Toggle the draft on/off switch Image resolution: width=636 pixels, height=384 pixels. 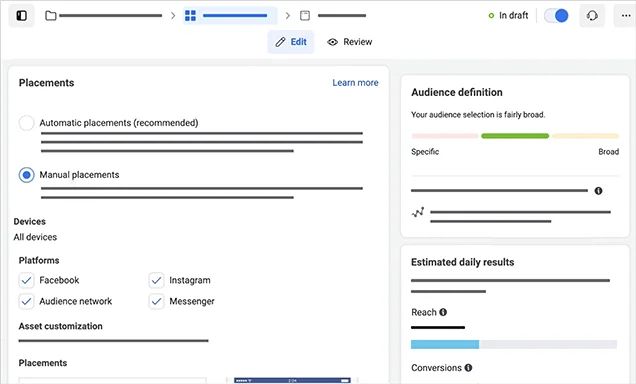[556, 16]
